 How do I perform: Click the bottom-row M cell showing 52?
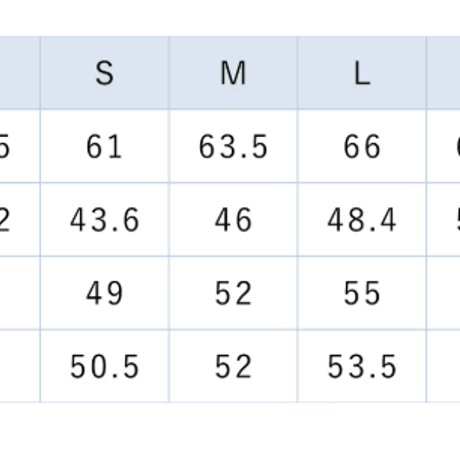pyautogui.click(x=233, y=366)
